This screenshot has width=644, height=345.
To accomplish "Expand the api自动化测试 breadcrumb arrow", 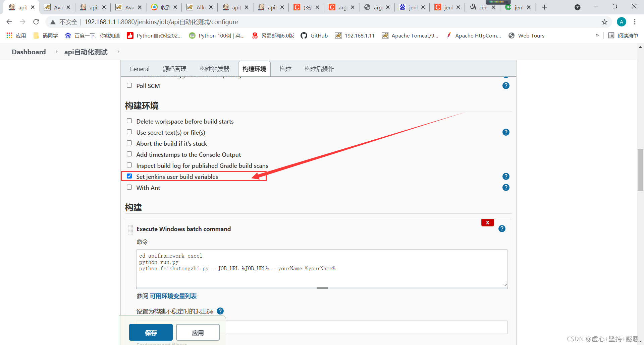I will point(118,52).
